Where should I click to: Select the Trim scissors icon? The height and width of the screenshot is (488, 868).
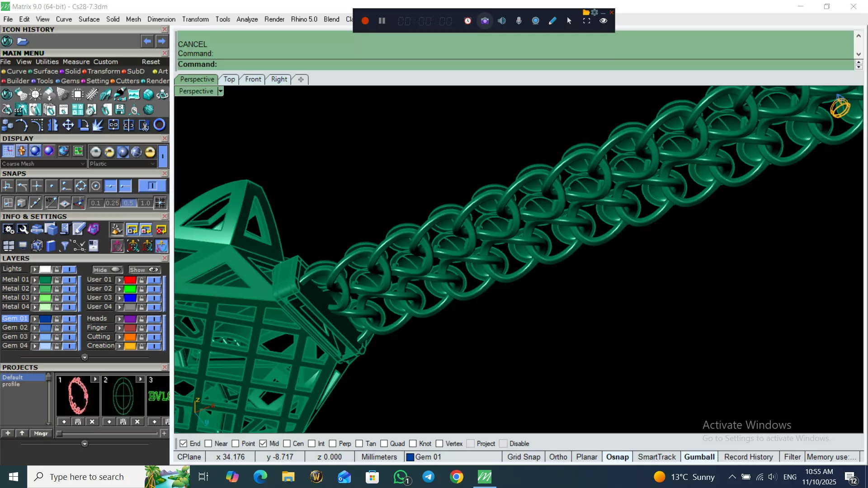[144, 125]
